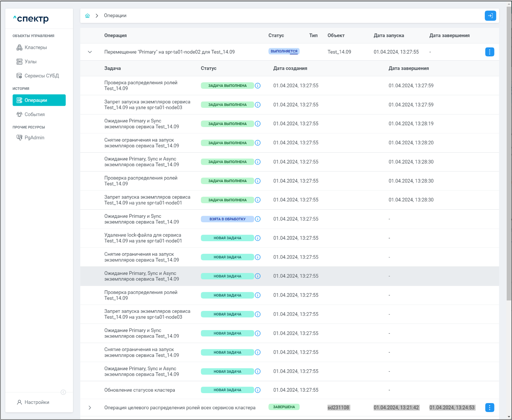
Task: Open Сервисы СУБД section
Action: (41, 76)
